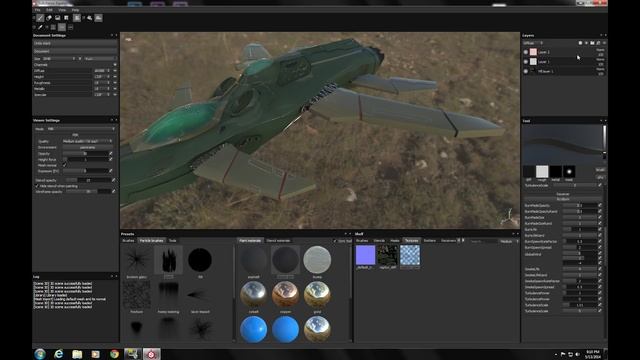The width and height of the screenshot is (640, 360).
Task: Select the paint brush tool
Action: (40, 18)
